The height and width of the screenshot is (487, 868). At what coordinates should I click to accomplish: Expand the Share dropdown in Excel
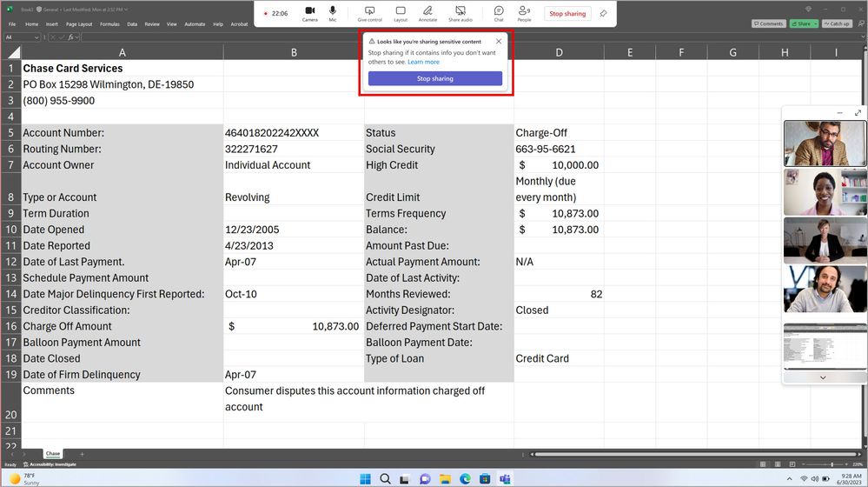[x=815, y=24]
